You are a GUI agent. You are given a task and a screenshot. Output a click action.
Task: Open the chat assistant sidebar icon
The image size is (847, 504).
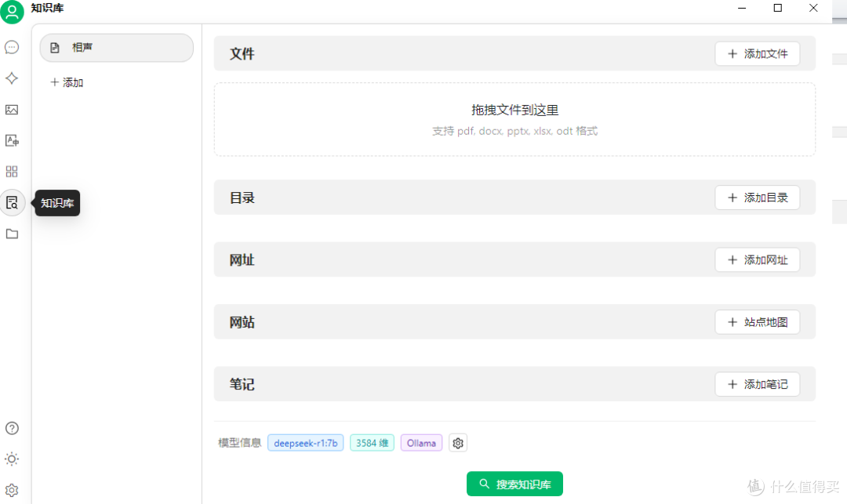12,48
